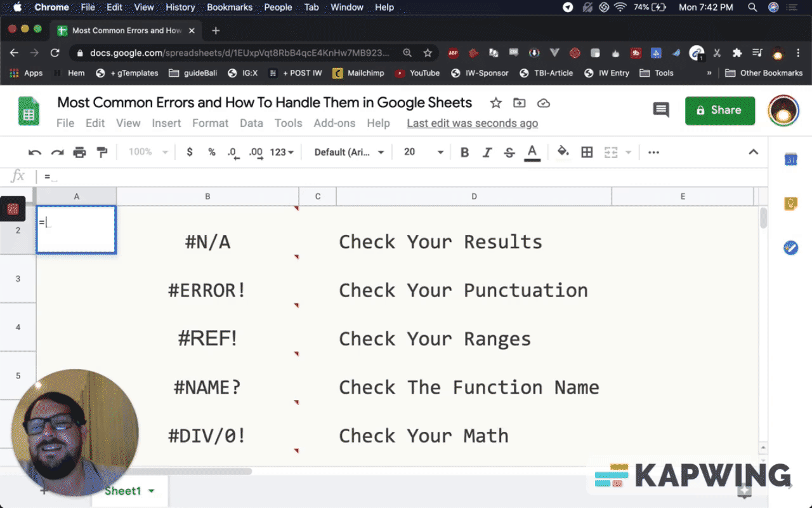Bookmark this page with the address bar star
The image size is (812, 508).
coord(428,53)
